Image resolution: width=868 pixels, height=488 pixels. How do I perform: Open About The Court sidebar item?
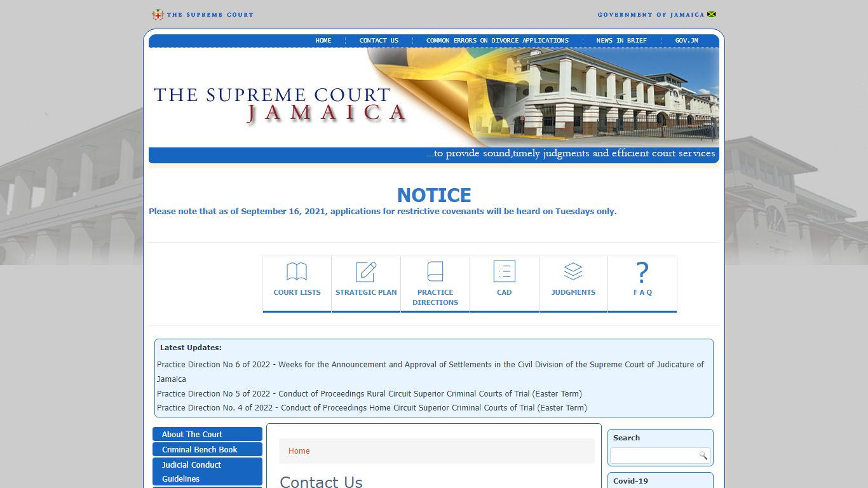click(207, 434)
